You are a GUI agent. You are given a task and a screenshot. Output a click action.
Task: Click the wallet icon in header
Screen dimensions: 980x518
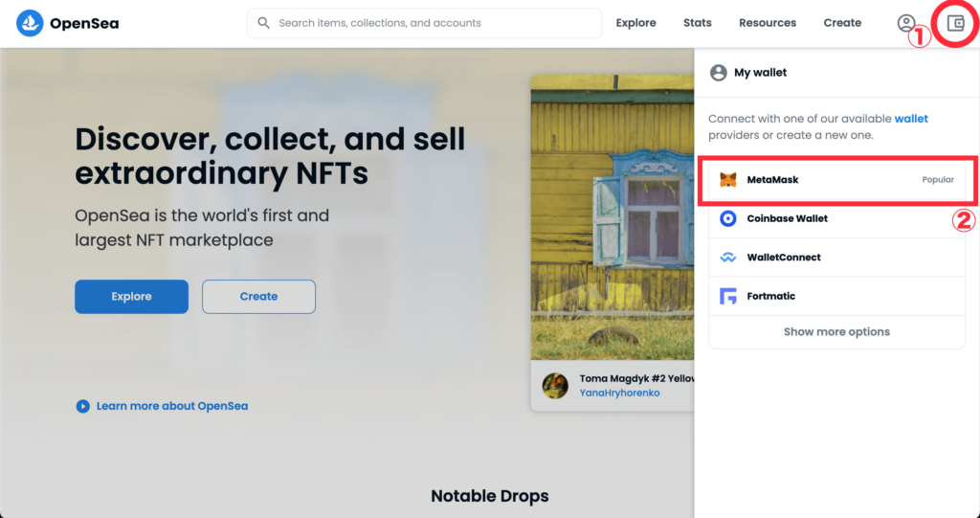click(x=954, y=23)
